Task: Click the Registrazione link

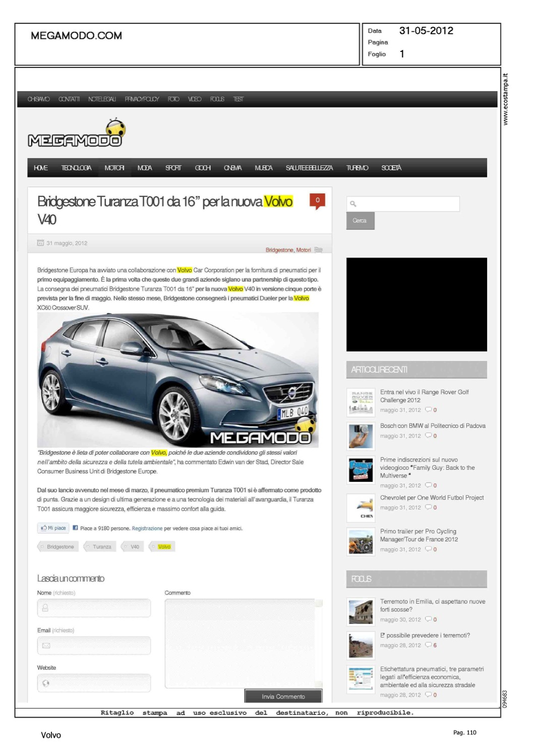Action: click(147, 529)
